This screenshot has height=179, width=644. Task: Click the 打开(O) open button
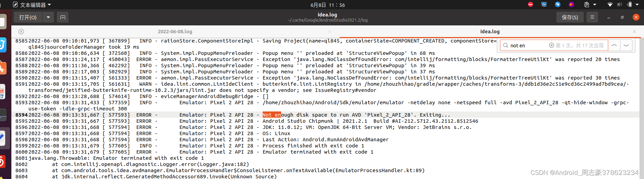[x=28, y=17]
